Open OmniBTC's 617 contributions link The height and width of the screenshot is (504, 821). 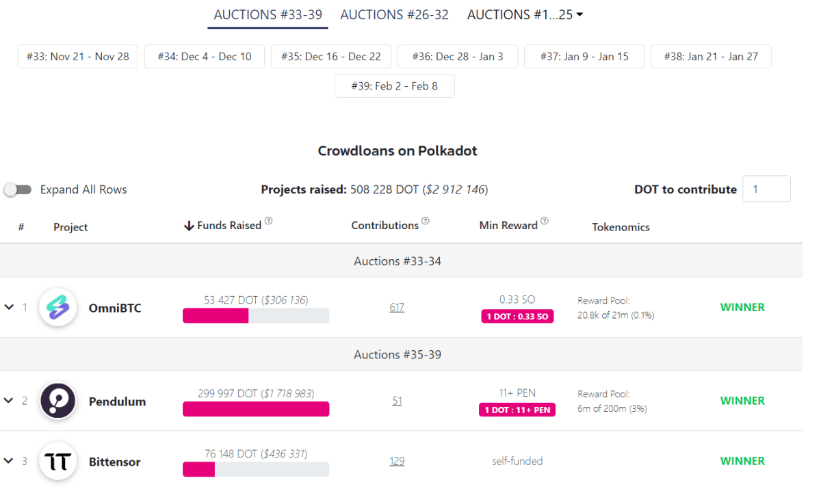pyautogui.click(x=397, y=308)
